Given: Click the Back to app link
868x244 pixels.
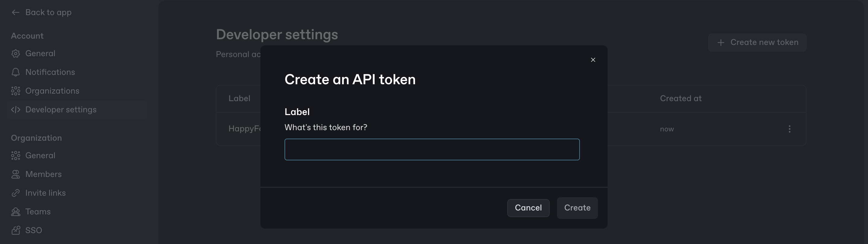Looking at the screenshot, I should coord(48,12).
